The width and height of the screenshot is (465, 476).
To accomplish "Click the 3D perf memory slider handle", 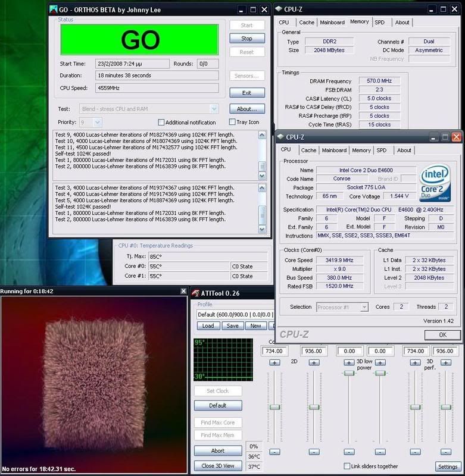I will [446, 407].
